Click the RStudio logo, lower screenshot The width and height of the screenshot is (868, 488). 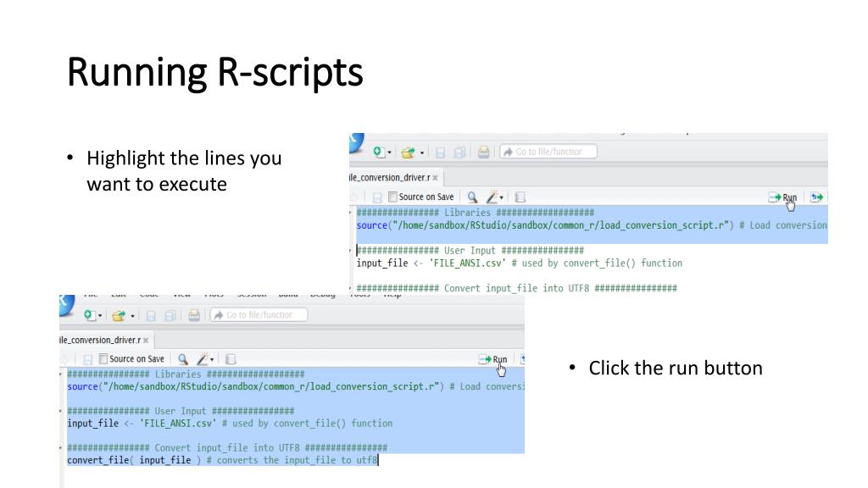[x=67, y=305]
